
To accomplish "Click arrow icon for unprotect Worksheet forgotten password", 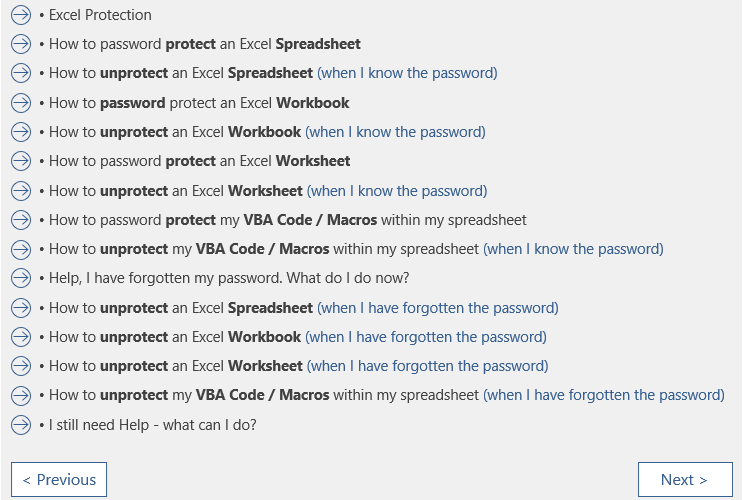I will click(x=21, y=366).
